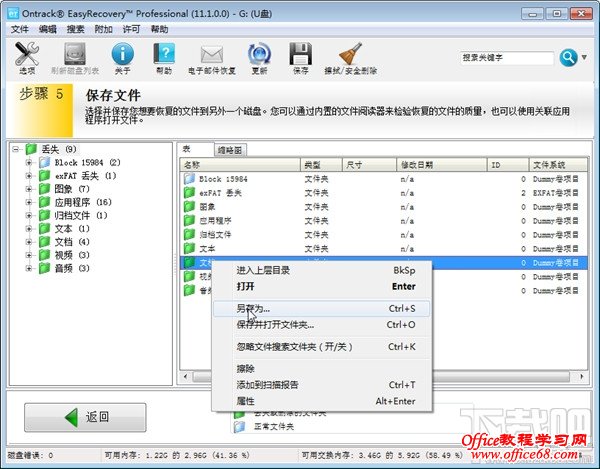Choose 打开 in context menu

(x=321, y=287)
